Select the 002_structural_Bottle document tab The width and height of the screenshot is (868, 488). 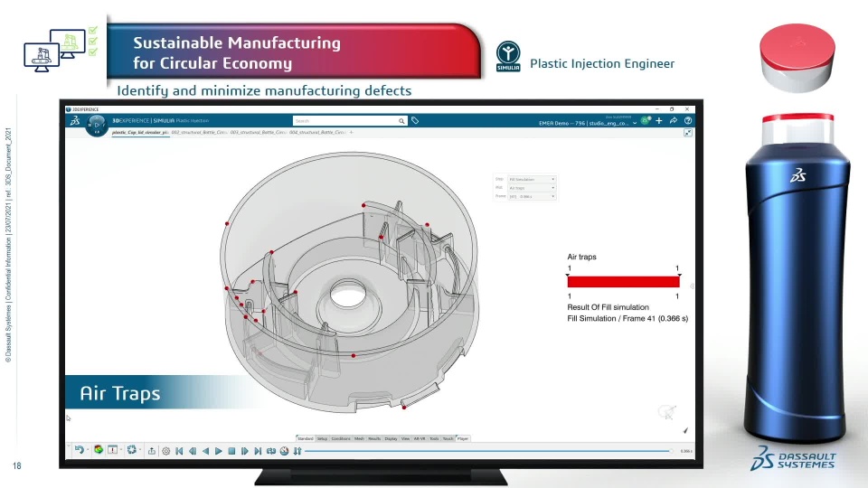[x=199, y=133]
